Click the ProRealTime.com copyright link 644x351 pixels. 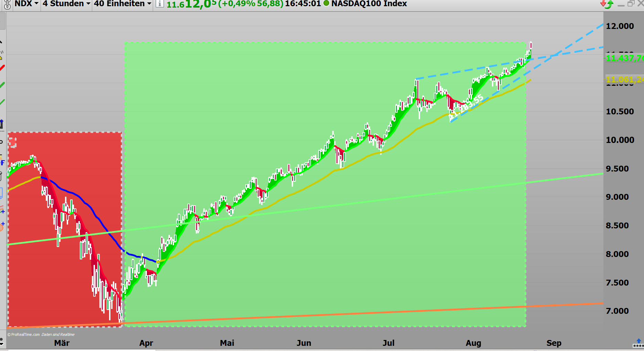point(24,334)
